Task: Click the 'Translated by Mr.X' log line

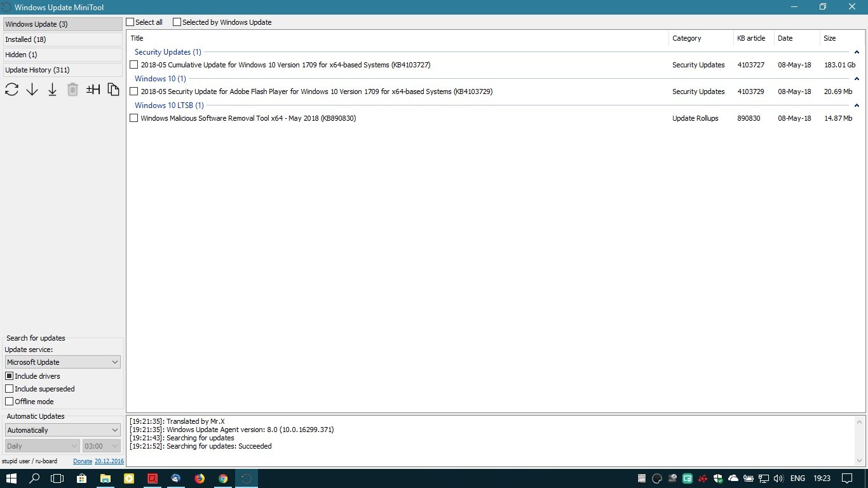Action: pos(177,421)
